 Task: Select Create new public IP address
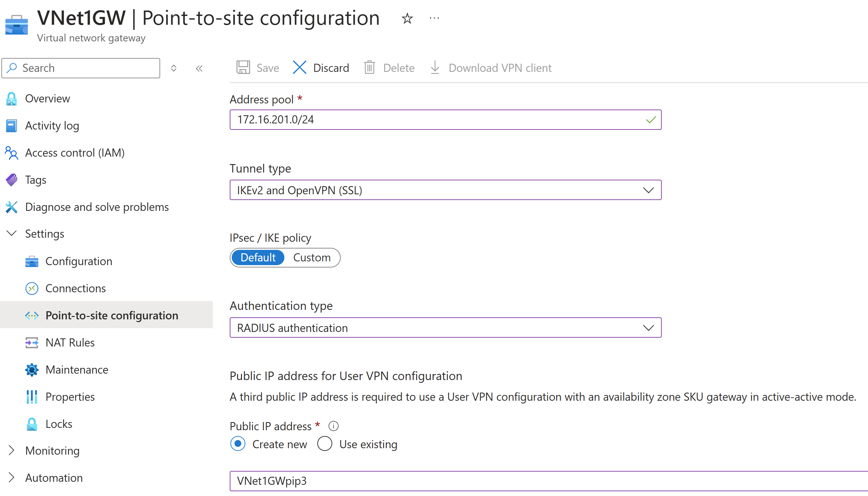point(238,444)
